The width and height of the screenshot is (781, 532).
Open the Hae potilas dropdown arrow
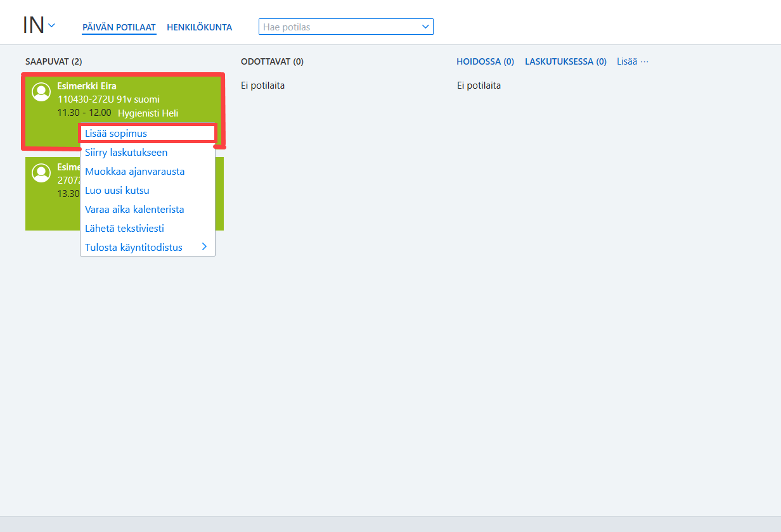point(425,27)
